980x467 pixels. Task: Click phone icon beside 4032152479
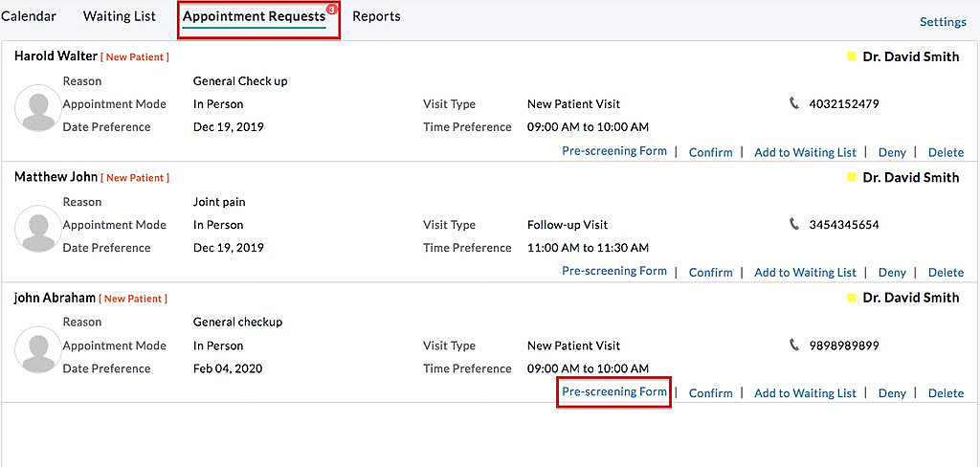794,103
